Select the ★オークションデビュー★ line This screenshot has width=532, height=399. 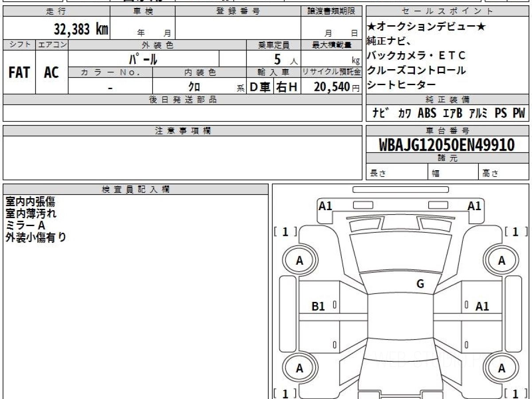point(426,27)
